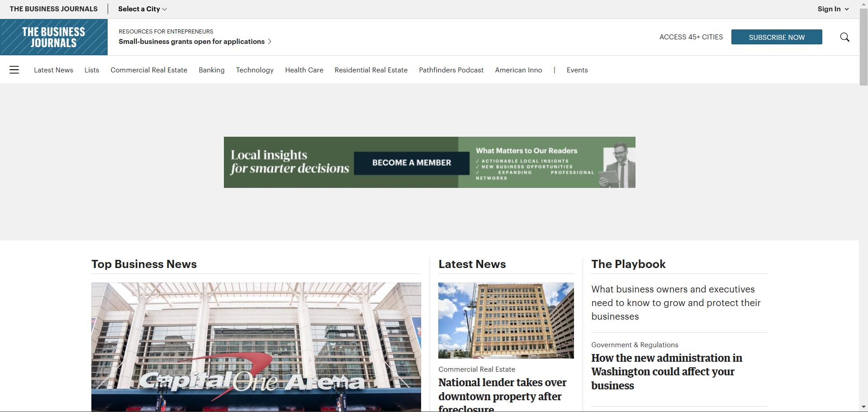Image resolution: width=868 pixels, height=412 pixels.
Task: Click Resources for Entrepreneurs label
Action: pyautogui.click(x=166, y=32)
